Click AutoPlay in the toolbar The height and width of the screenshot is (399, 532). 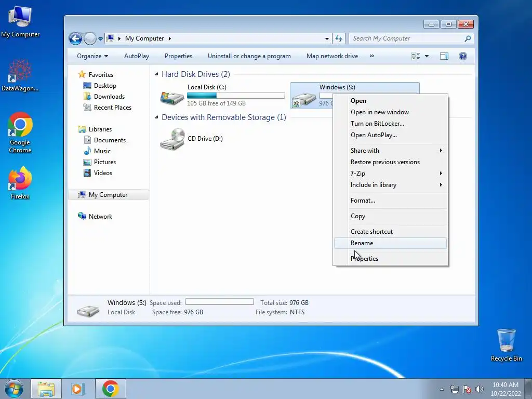[x=137, y=56]
